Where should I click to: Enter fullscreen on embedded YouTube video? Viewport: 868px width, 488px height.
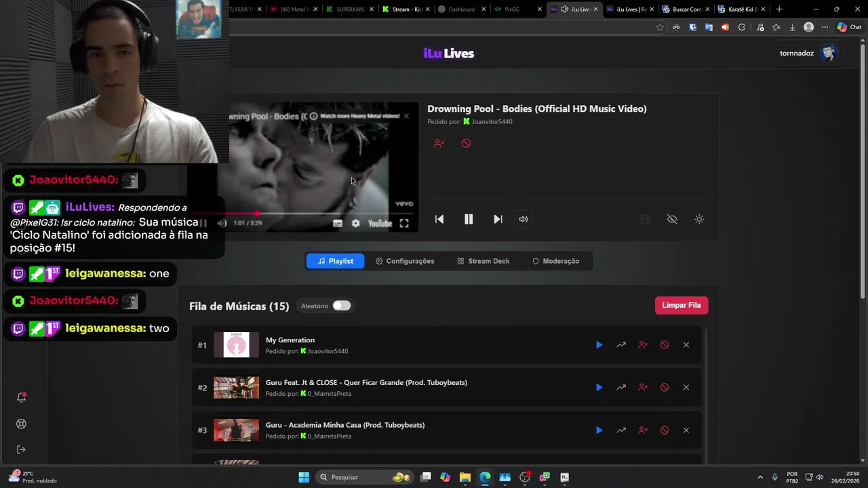click(404, 223)
